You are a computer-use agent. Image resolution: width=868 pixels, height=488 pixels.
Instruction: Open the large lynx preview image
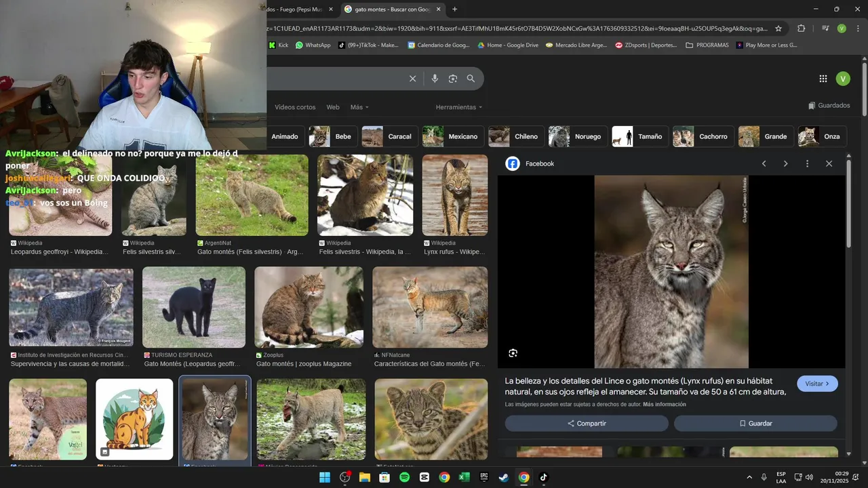pyautogui.click(x=671, y=272)
